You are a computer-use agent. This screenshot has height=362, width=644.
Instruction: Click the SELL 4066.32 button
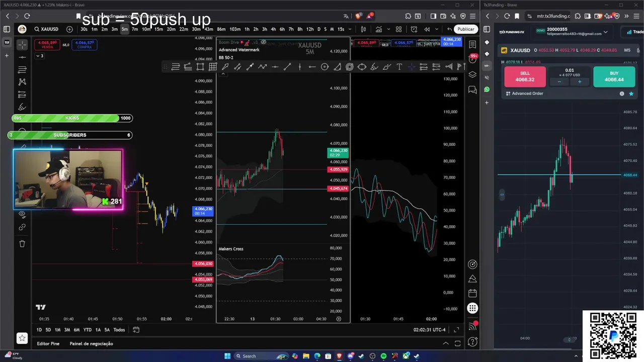tap(525, 76)
